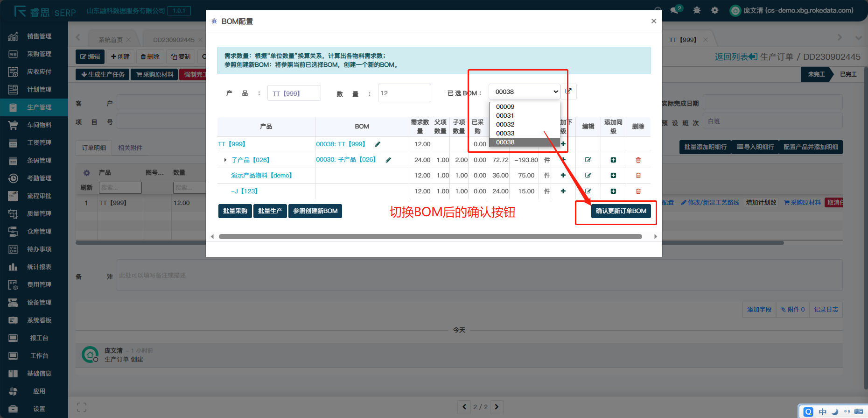Delete the 子产品【026】 row using trash icon
868x418 pixels.
638,160
